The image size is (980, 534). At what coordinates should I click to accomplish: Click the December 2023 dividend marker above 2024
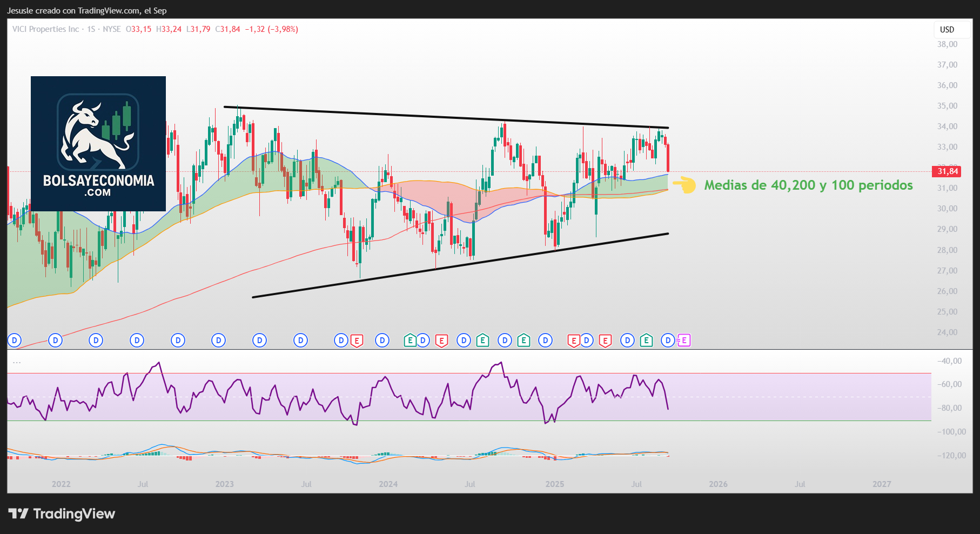[382, 341]
